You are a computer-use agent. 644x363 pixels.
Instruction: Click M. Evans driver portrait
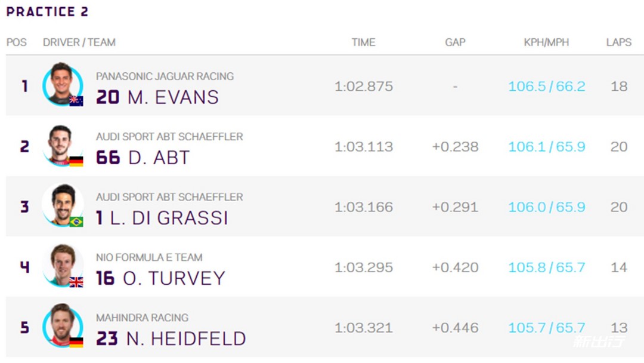pyautogui.click(x=63, y=84)
